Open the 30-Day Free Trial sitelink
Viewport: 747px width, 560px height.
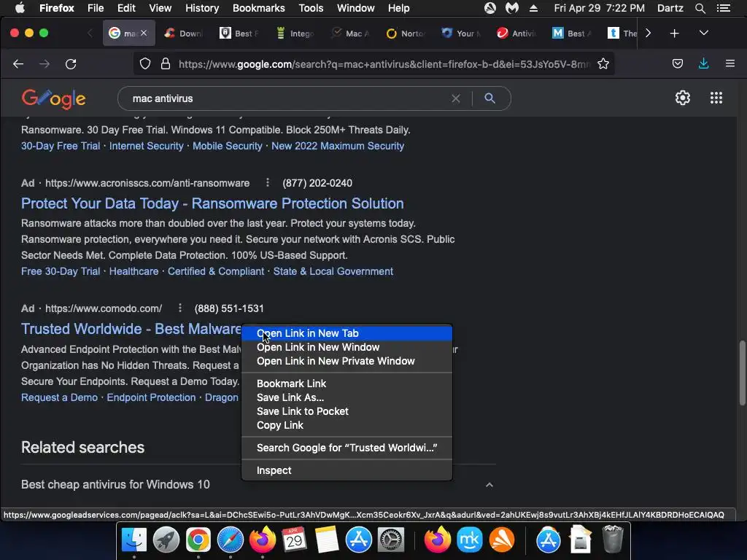61,146
